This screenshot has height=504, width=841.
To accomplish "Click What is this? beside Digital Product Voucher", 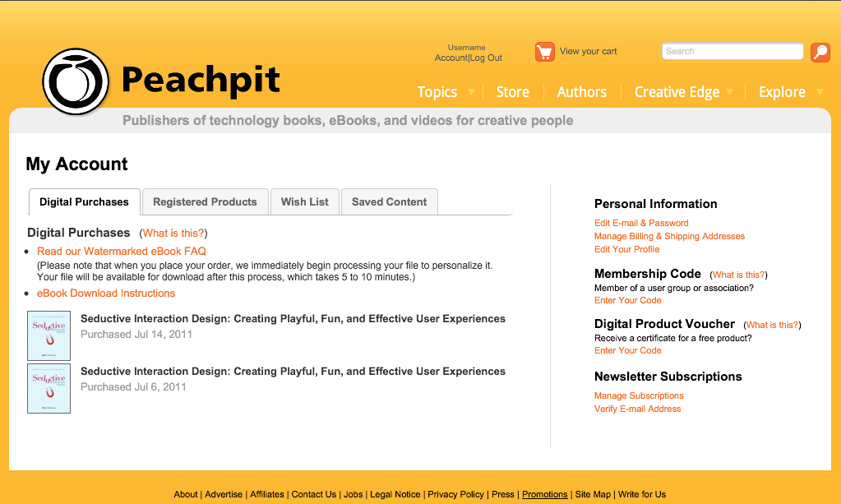I will (x=772, y=325).
